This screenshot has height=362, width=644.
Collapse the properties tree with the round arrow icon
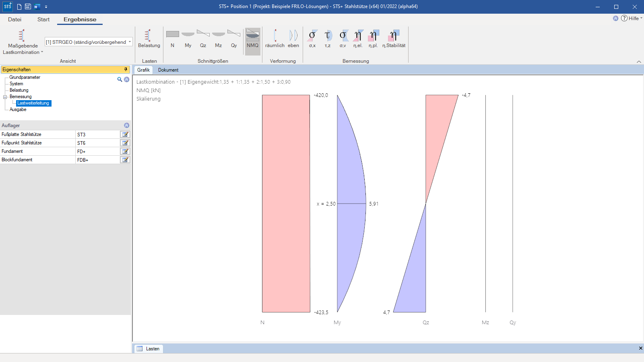click(x=126, y=80)
